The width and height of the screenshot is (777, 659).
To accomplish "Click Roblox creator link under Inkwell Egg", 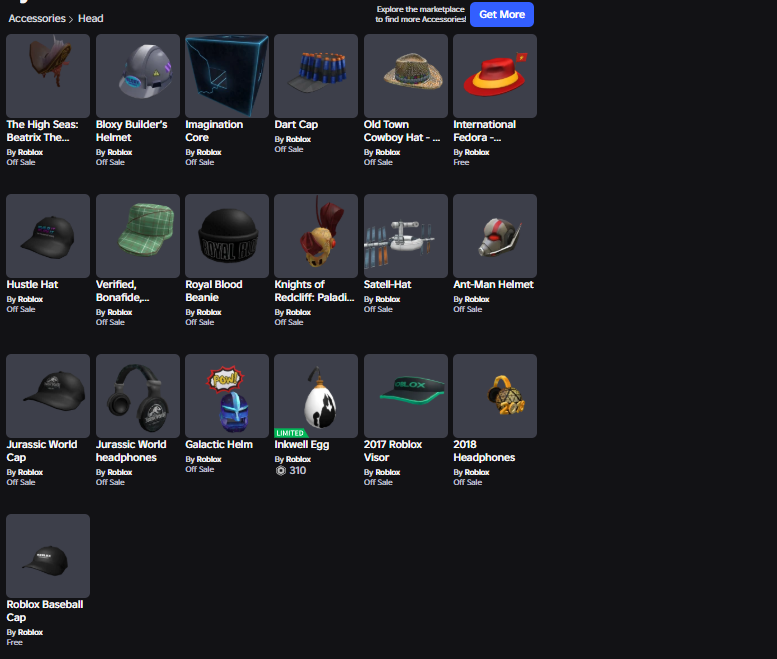I will (x=298, y=459).
